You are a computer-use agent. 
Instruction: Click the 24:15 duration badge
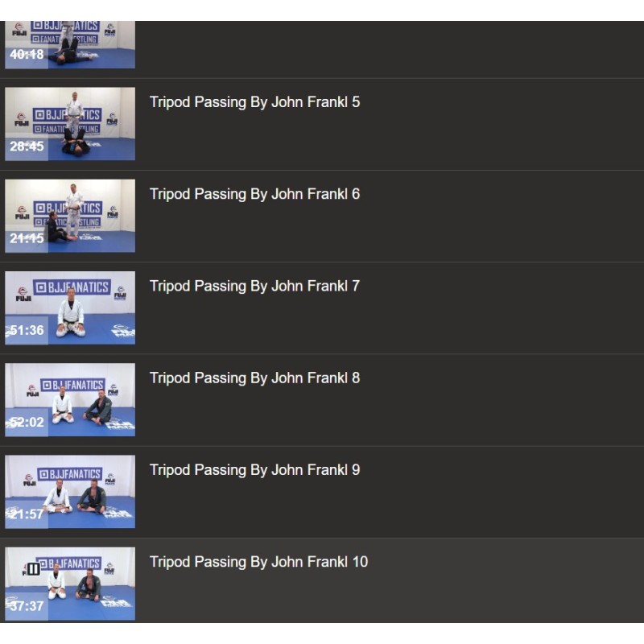point(27,238)
